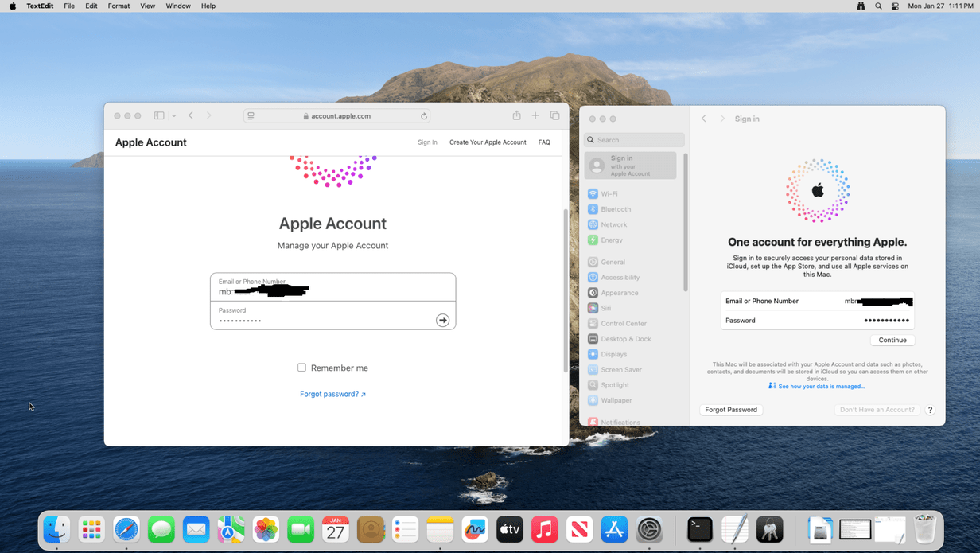
Task: Open the File menu
Action: tap(69, 6)
